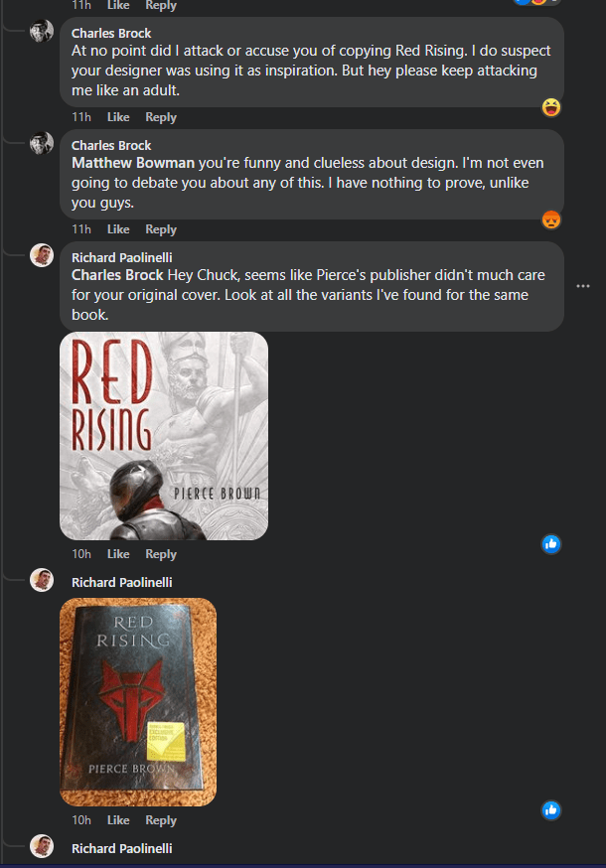Click the 10h timestamp under the wolf cover photo
This screenshot has height=868, width=606.
coord(81,820)
